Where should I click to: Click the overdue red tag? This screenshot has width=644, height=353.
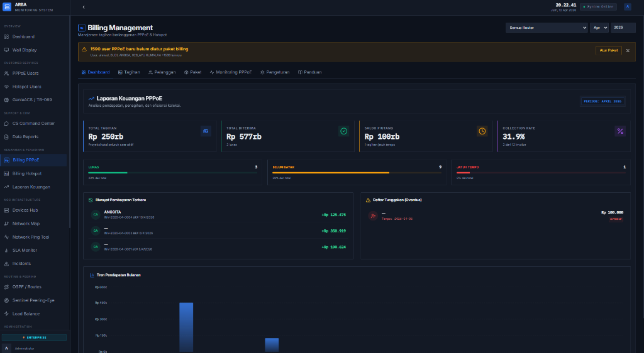point(616,219)
